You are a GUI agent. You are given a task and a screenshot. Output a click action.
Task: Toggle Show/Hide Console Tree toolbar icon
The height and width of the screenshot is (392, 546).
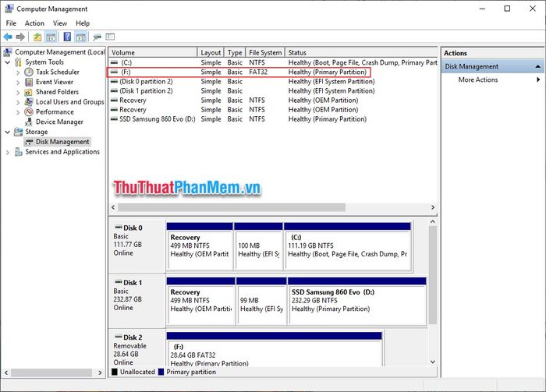click(51, 37)
